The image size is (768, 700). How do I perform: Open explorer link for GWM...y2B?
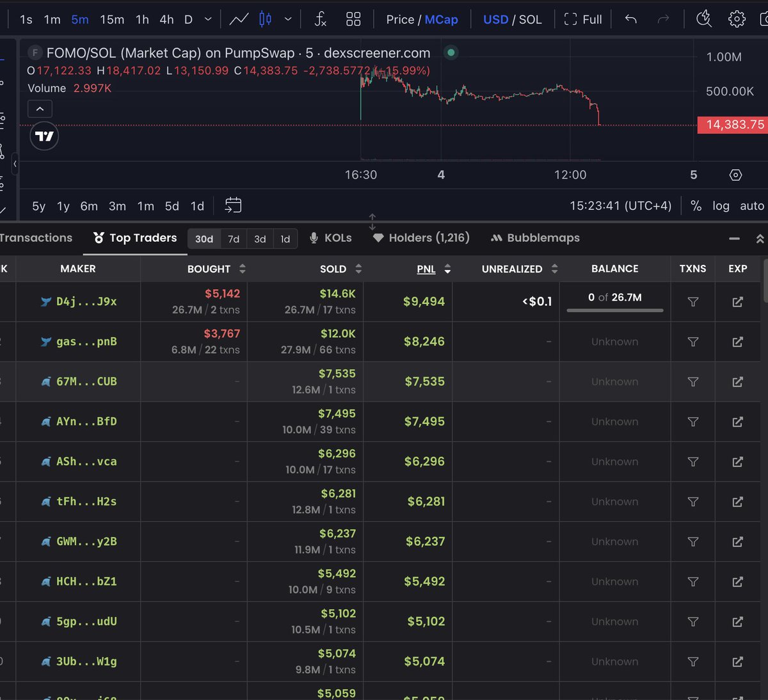(x=737, y=541)
